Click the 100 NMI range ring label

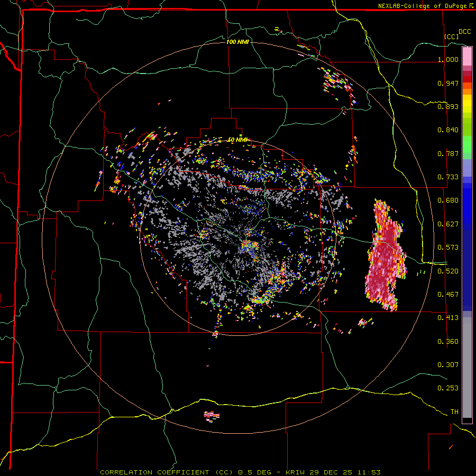(x=237, y=42)
